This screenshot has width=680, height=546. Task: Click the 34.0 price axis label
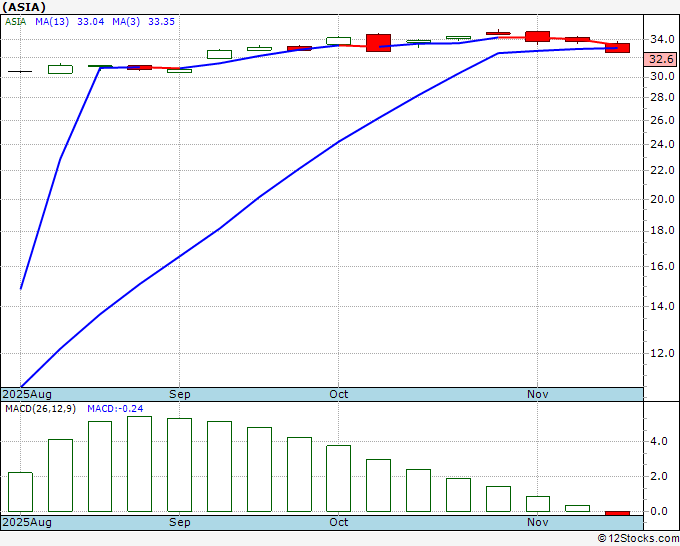pos(662,39)
